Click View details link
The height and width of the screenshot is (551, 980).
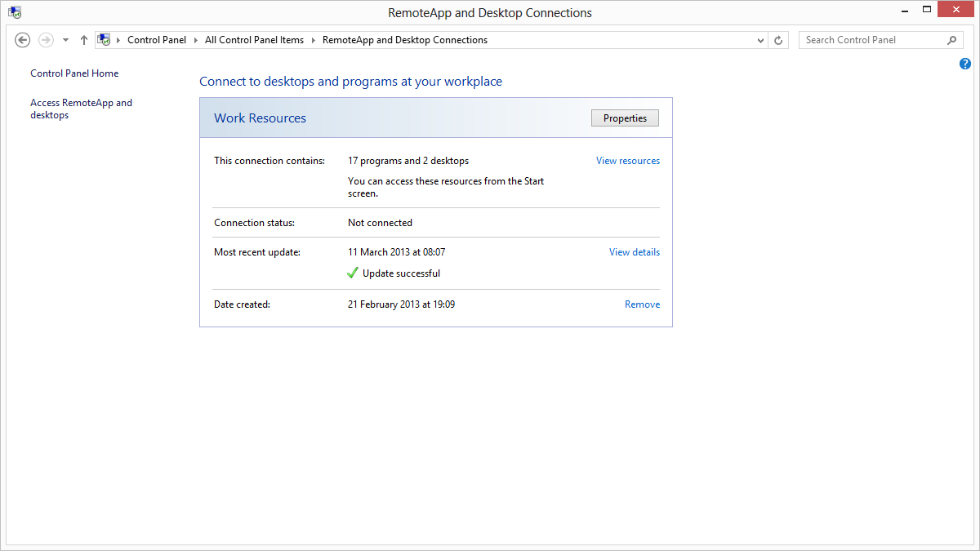[635, 252]
